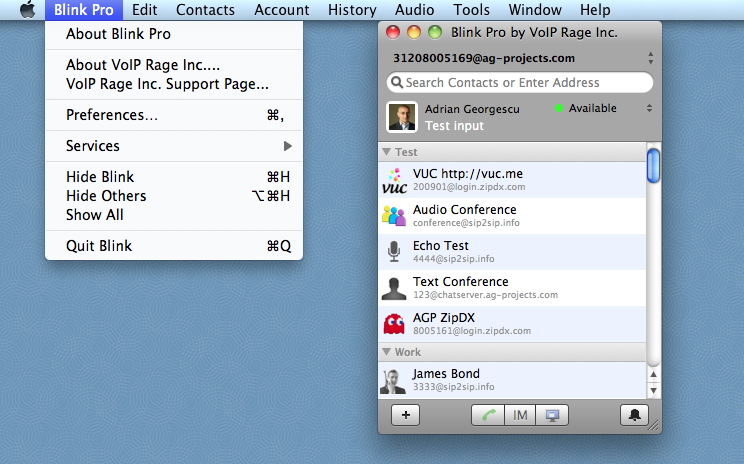Open the Audio menu
744x464 pixels.
pyautogui.click(x=415, y=9)
